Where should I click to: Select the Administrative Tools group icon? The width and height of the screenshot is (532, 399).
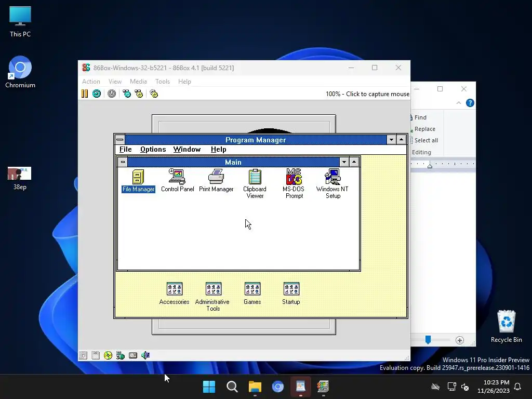[212, 297]
